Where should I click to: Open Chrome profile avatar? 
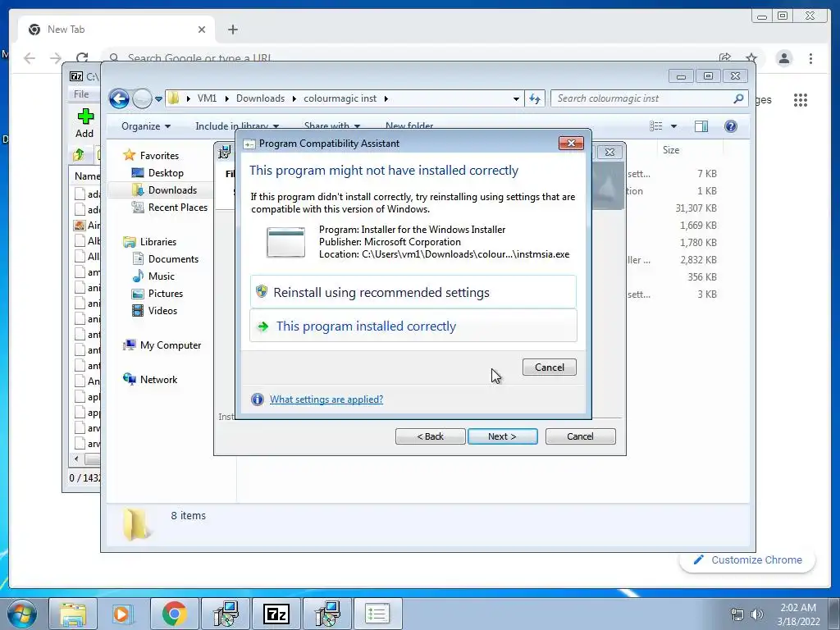783,58
